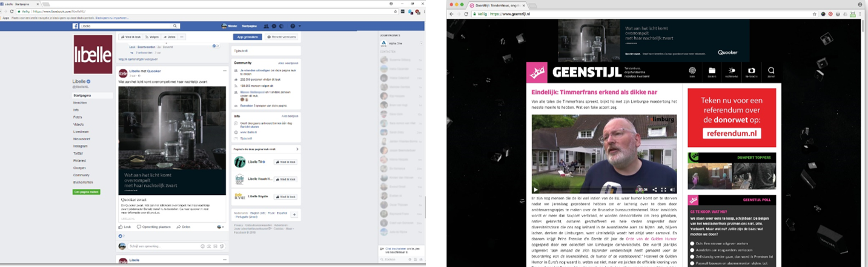Viewport: 868px width, 267px height.
Task: Open the GeenStijl fingerprint login icon
Action: pyautogui.click(x=692, y=72)
